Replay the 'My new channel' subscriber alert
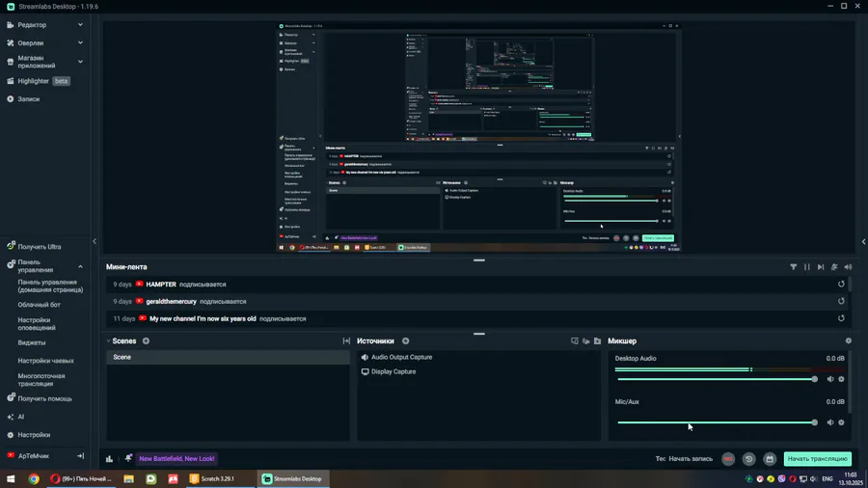Viewport: 868px width, 488px height. (x=841, y=318)
